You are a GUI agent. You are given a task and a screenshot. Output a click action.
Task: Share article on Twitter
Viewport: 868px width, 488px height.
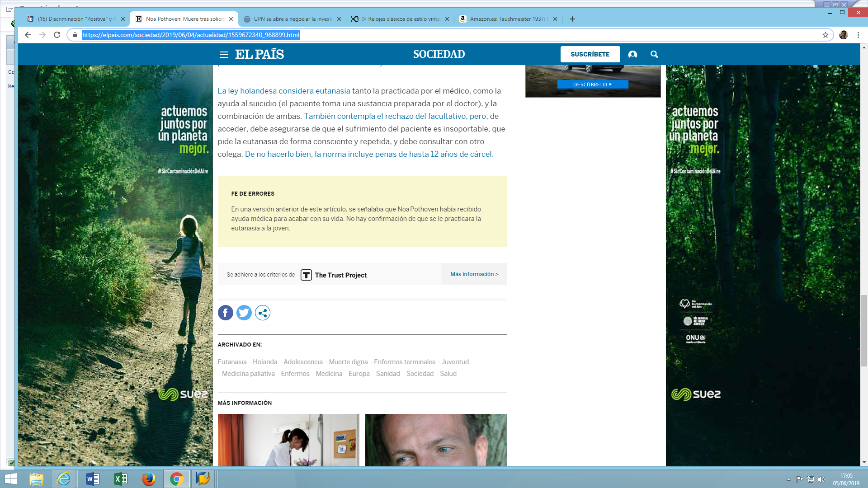(244, 313)
